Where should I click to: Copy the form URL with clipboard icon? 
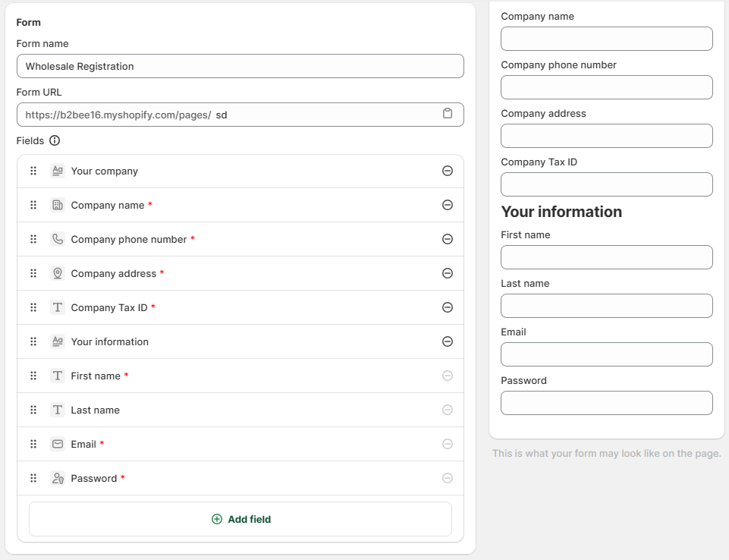click(x=448, y=114)
